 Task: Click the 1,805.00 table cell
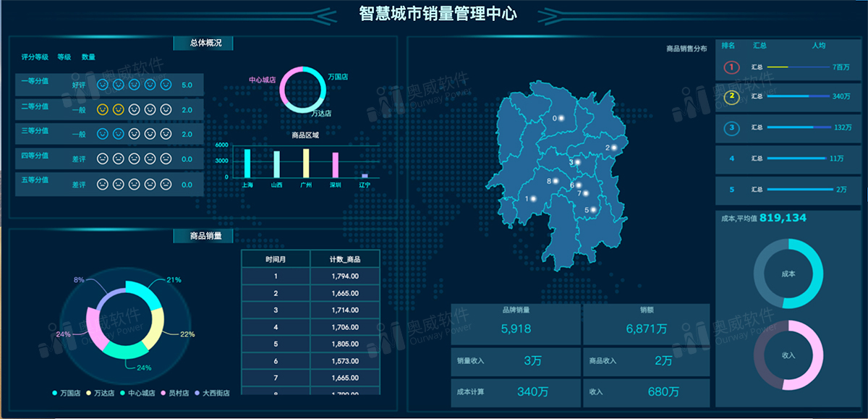click(x=344, y=344)
